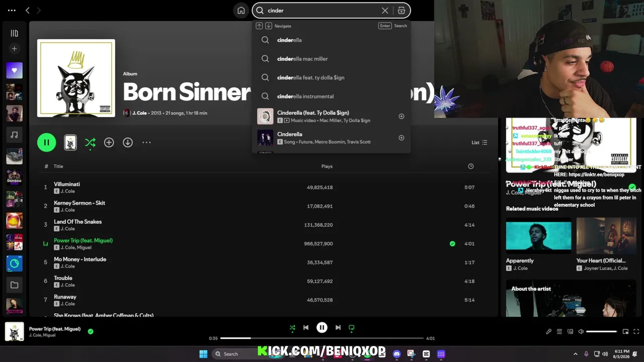
Task: Create a playlist with the sidebar plus
Action: point(14,49)
